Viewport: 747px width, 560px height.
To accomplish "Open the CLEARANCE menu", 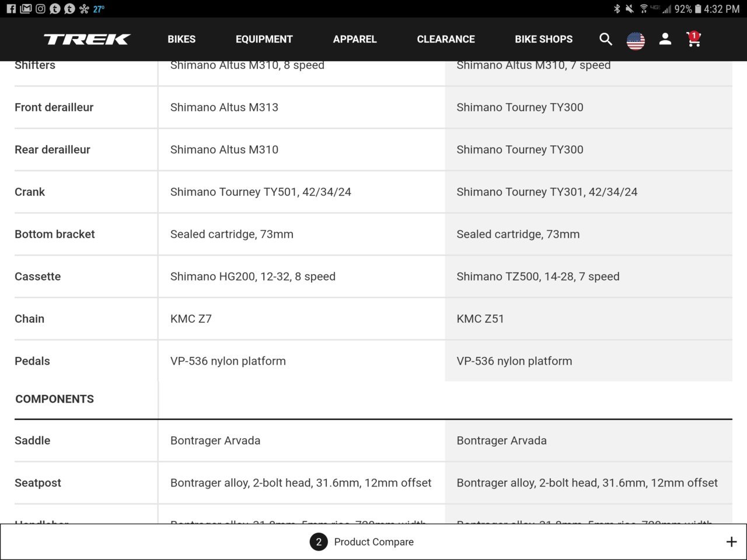I will coord(446,39).
